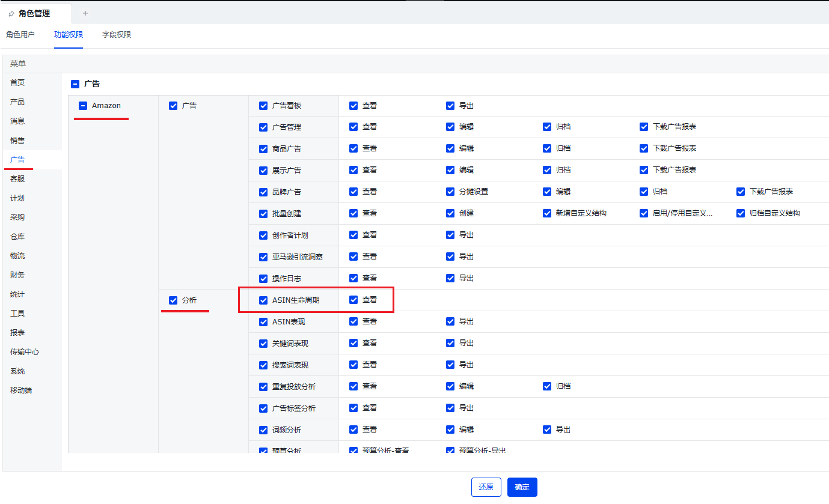
Task: Toggle 导出 for 词频分析 row
Action: 547,430
